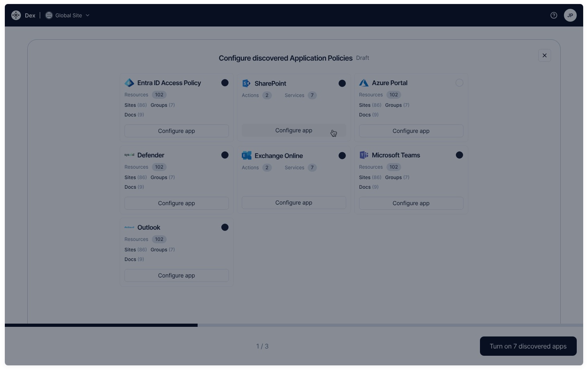Click the Draft status label
The width and height of the screenshot is (588, 371).
(363, 58)
